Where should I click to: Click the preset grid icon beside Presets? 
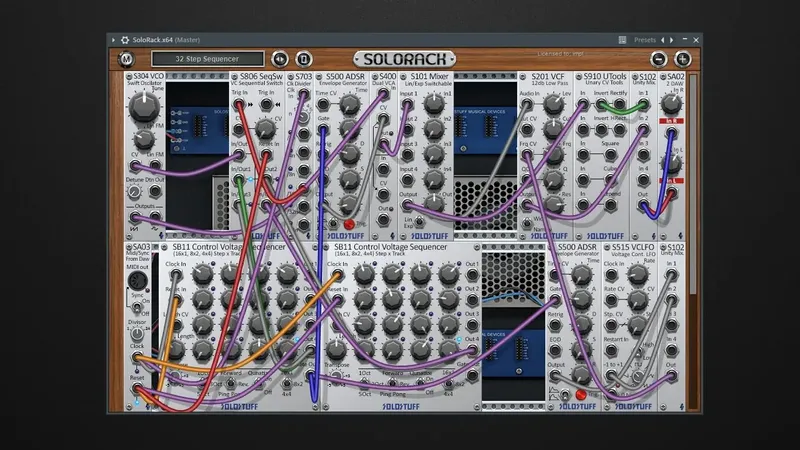pyautogui.click(x=622, y=40)
